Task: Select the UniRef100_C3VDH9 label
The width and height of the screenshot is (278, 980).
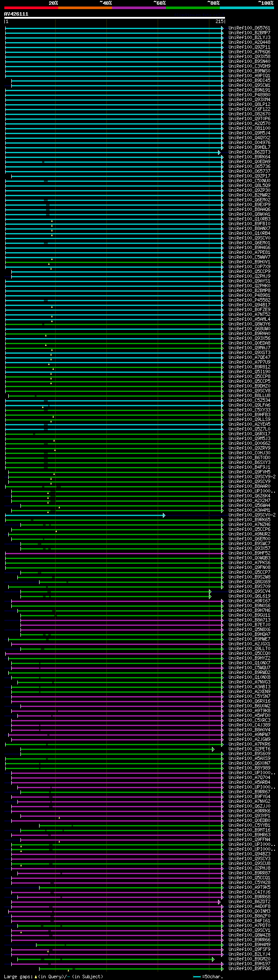Action: [249, 66]
